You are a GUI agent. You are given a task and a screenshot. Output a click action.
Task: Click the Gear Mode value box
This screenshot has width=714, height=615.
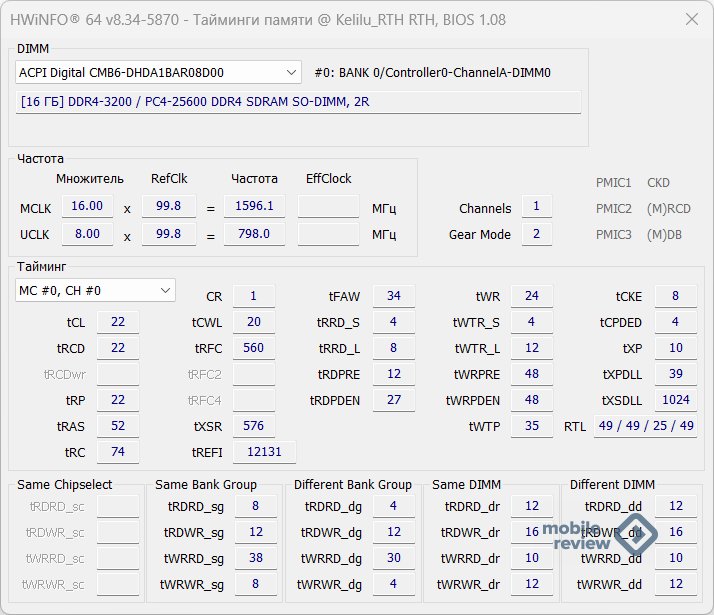[x=536, y=234]
